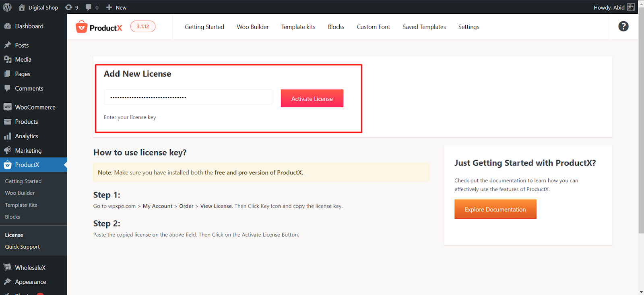This screenshot has height=295, width=644.
Task: Click the Appearance brush icon
Action: click(8, 282)
